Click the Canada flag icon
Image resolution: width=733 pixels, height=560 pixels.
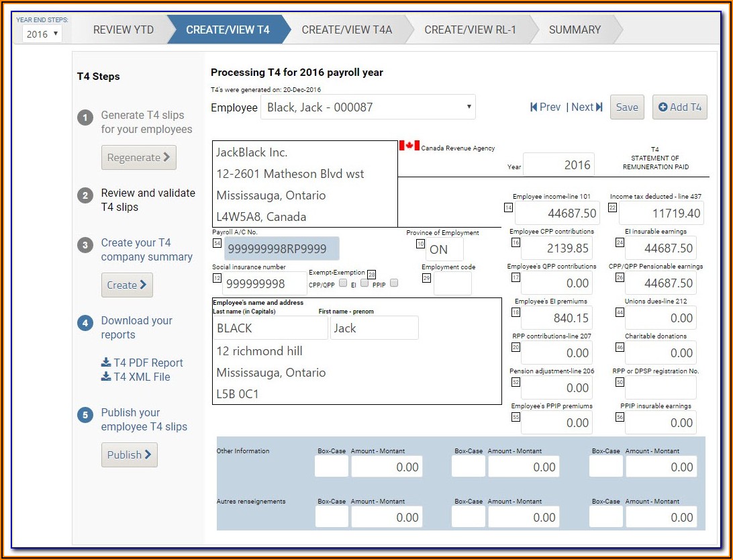pyautogui.click(x=409, y=146)
